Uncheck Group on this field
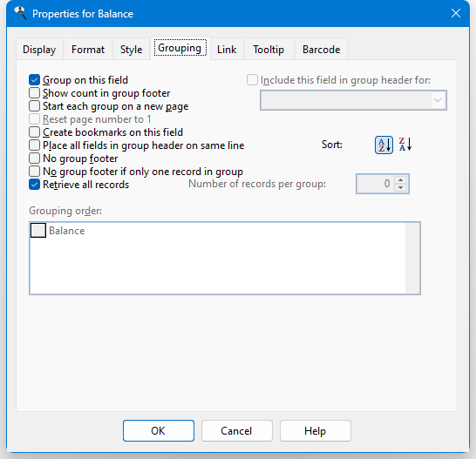The image size is (476, 459). tap(34, 80)
